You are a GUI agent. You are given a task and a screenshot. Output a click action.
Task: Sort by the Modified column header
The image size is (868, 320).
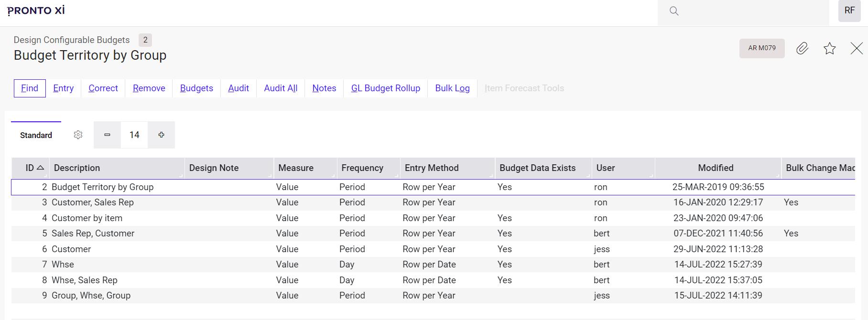point(716,168)
